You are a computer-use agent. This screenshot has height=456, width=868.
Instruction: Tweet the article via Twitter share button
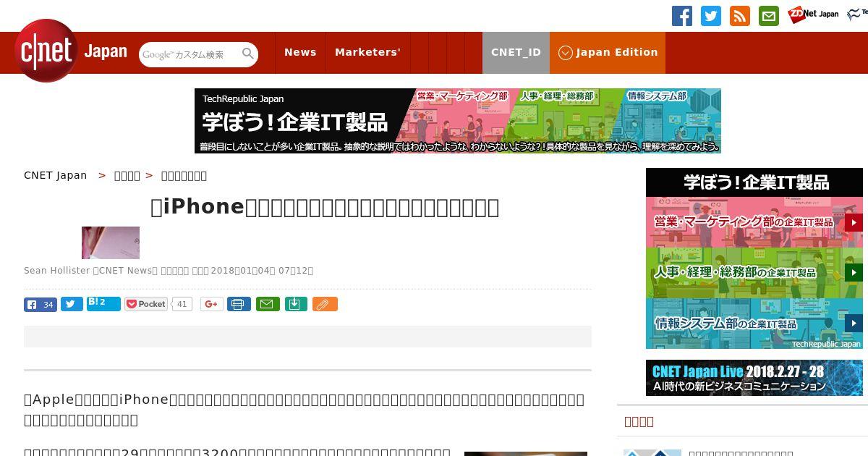[72, 304]
